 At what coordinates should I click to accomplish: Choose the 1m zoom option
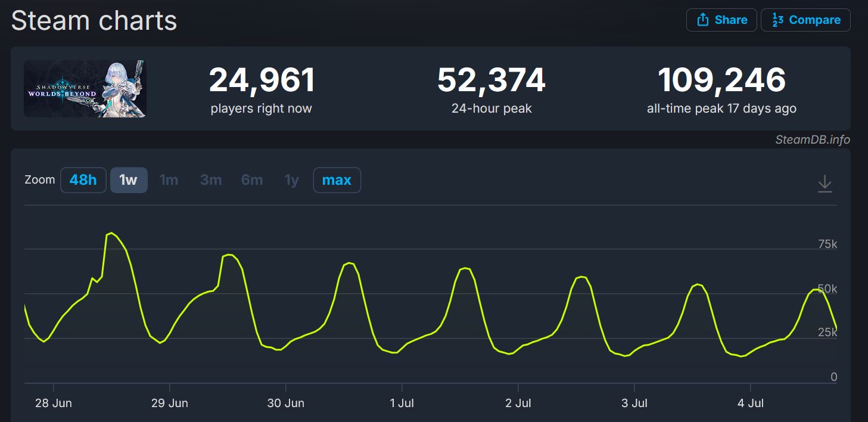[x=169, y=180]
